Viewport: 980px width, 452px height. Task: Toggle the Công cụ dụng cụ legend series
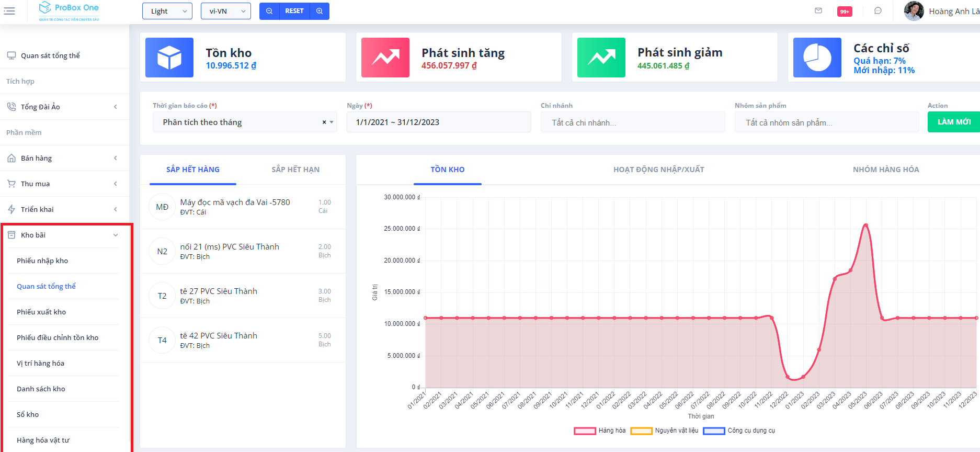pos(739,431)
